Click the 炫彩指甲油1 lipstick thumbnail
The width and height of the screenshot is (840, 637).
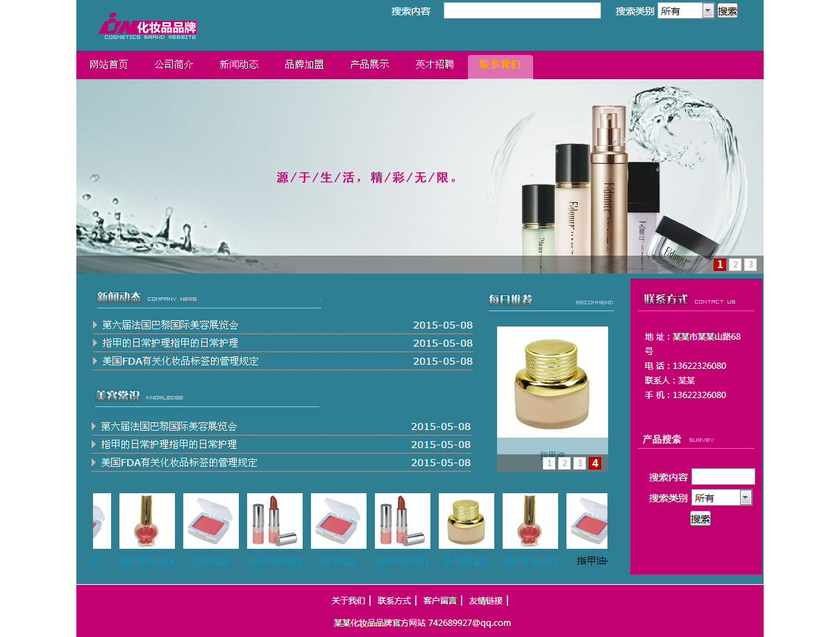coord(403,521)
